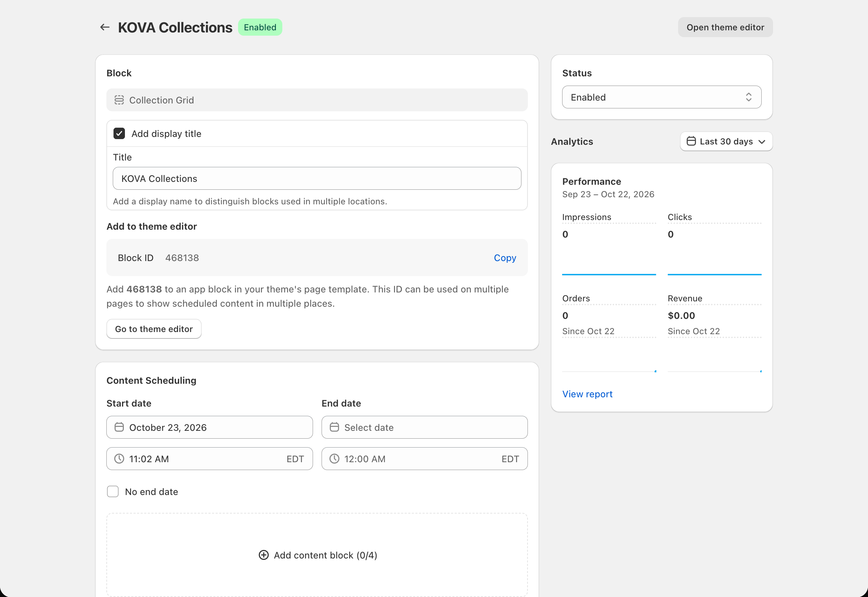The image size is (868, 597).
Task: Click the End date Select date field
Action: point(424,427)
